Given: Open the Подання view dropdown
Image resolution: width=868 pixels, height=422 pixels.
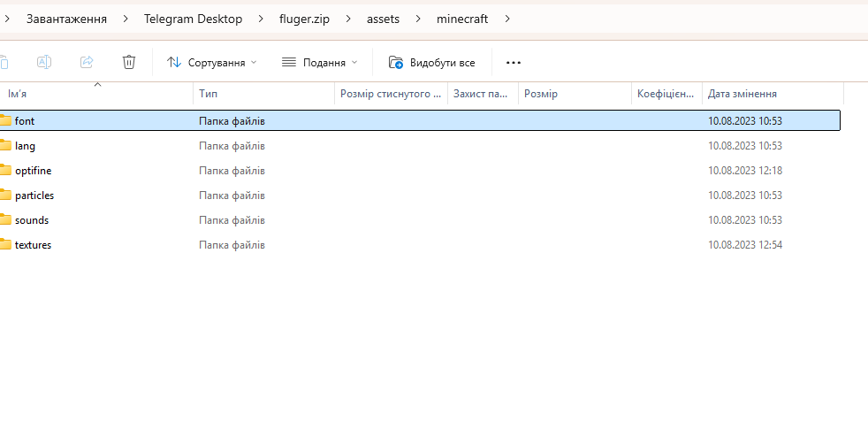Looking at the screenshot, I should click(320, 63).
